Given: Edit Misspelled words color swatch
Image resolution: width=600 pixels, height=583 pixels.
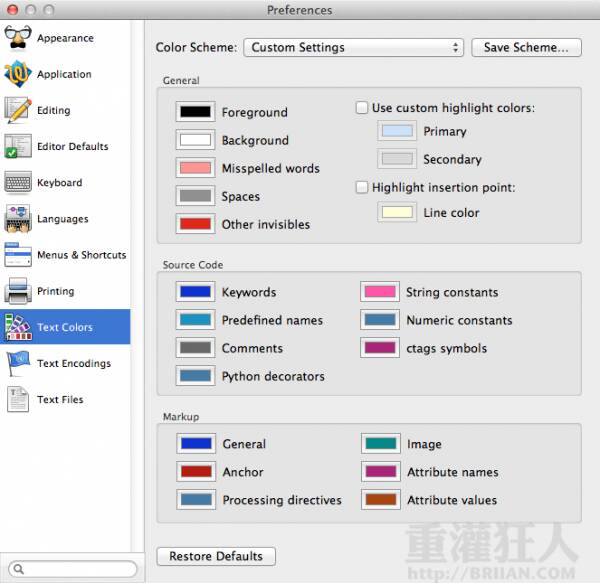Looking at the screenshot, I should tap(195, 168).
